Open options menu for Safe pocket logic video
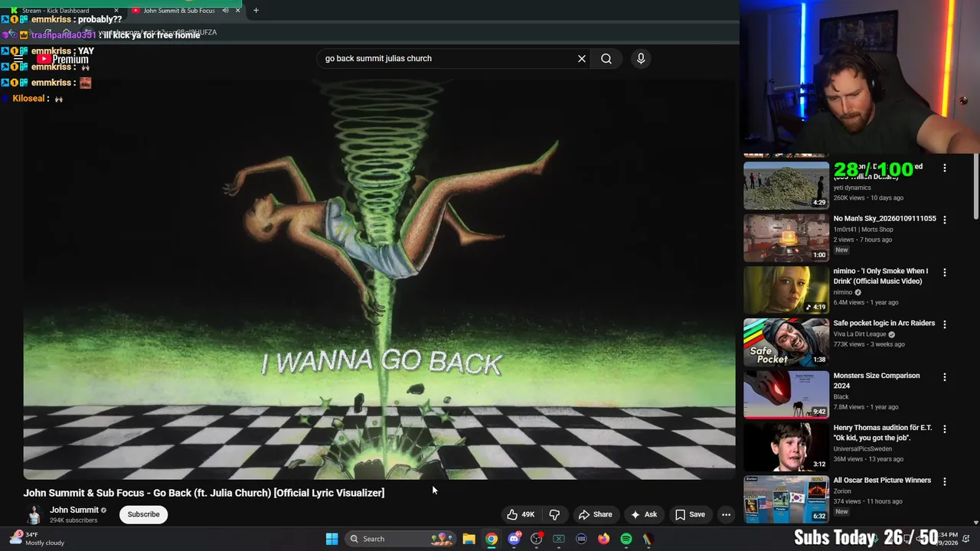The height and width of the screenshot is (551, 980). pos(945,324)
